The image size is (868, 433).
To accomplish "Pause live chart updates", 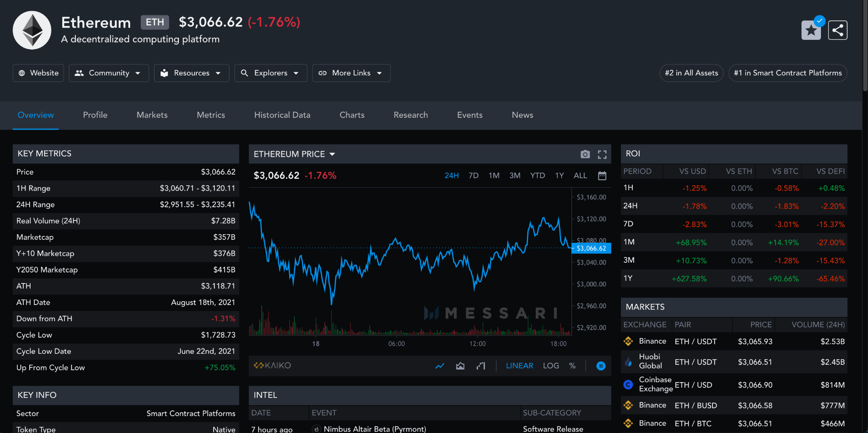I will click(601, 366).
